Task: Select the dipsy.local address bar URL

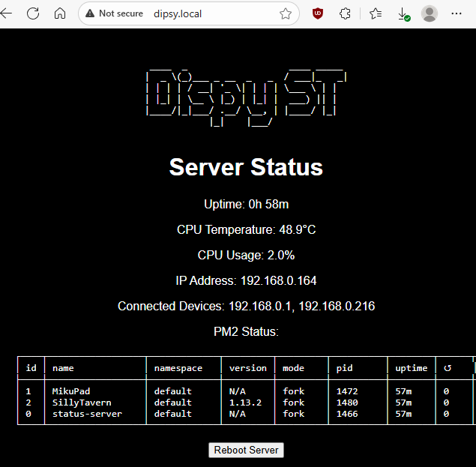Action: coord(178,14)
